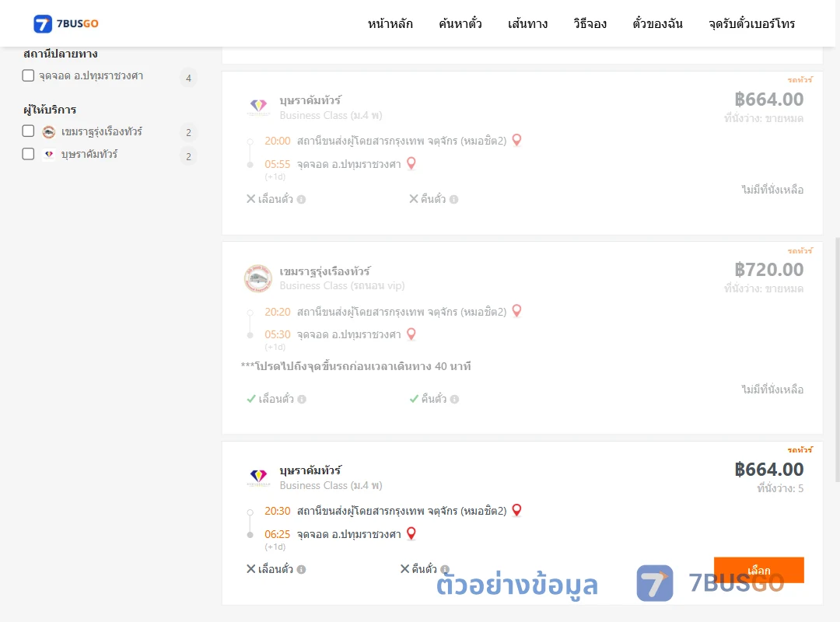The width and height of the screenshot is (840, 622).
Task: Click the X beside เลื่อนตั๋ว on 20:30 trip
Action: (250, 569)
